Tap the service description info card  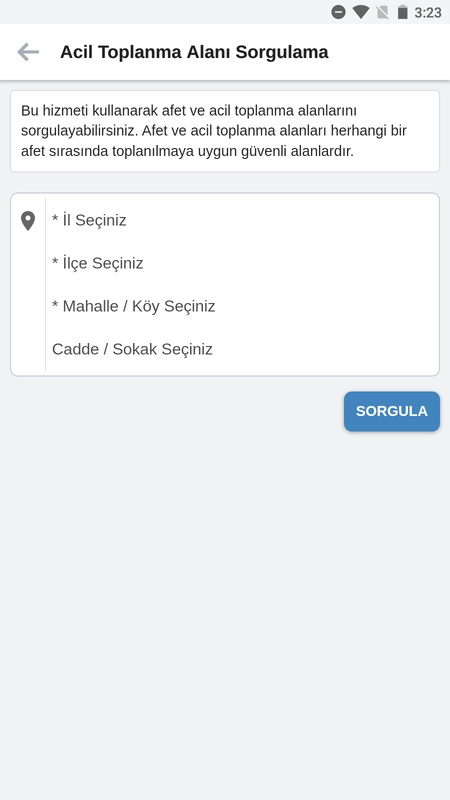[x=225, y=131]
